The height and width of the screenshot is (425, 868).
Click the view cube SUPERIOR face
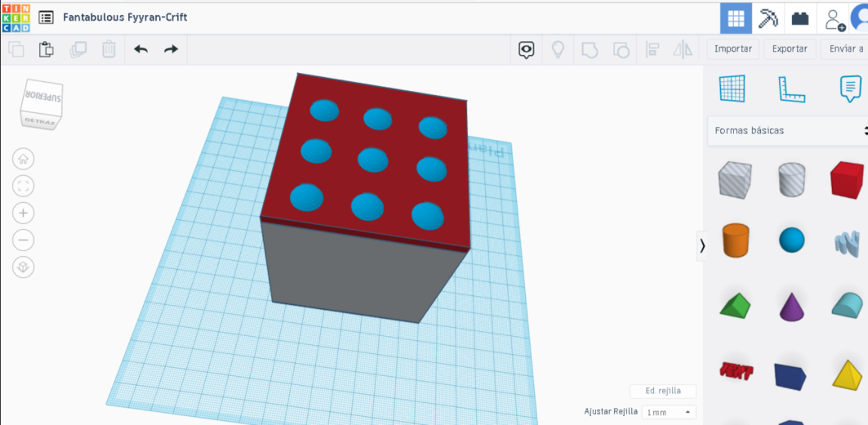(44, 97)
